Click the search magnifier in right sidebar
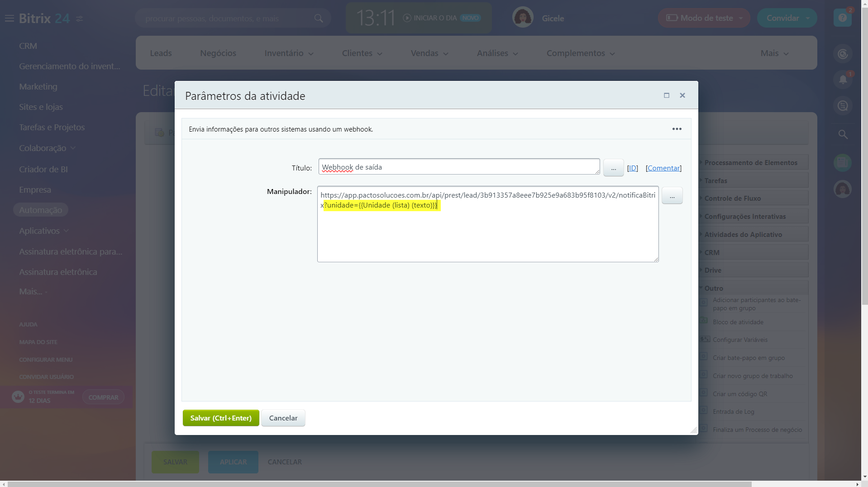This screenshot has width=868, height=487. (x=842, y=134)
